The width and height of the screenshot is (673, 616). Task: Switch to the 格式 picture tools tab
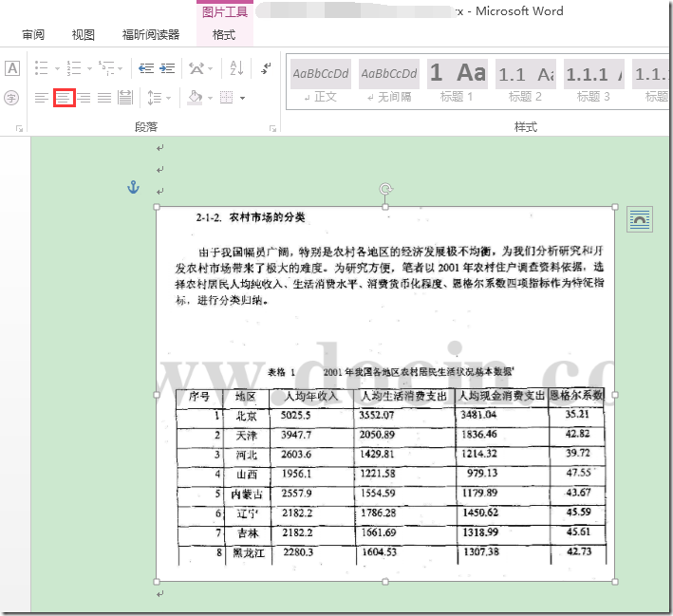pyautogui.click(x=224, y=35)
